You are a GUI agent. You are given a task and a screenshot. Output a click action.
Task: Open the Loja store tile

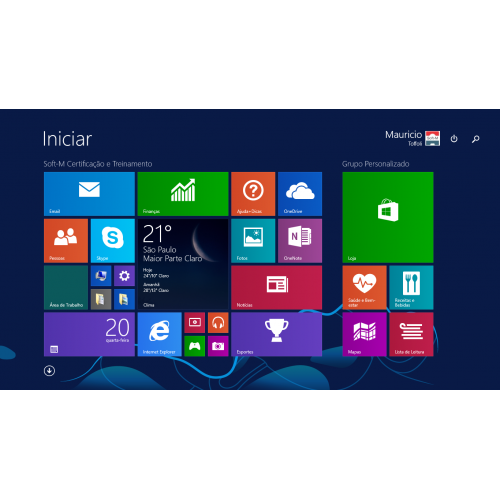pyautogui.click(x=388, y=217)
